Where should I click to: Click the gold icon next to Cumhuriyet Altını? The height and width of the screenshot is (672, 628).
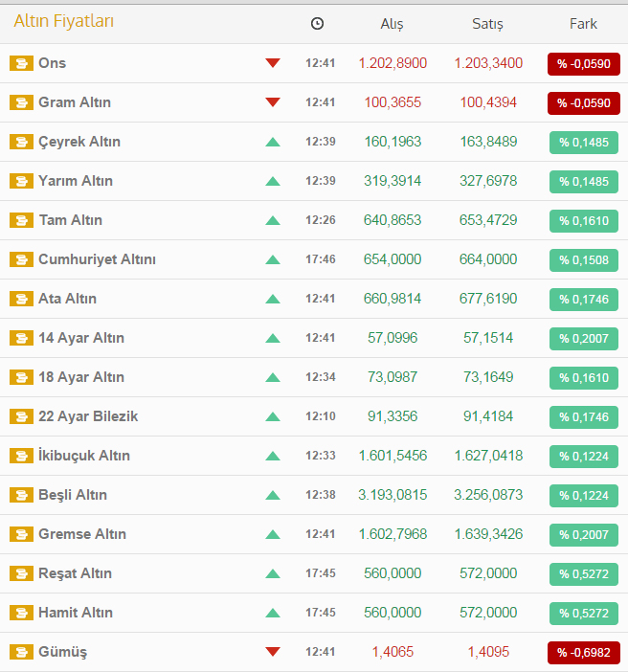pos(20,259)
